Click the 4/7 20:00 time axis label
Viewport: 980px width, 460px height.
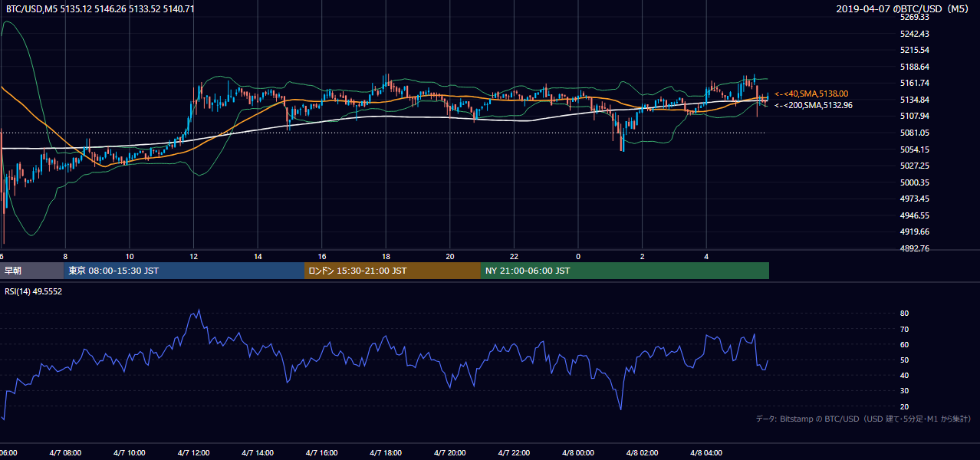(449, 453)
